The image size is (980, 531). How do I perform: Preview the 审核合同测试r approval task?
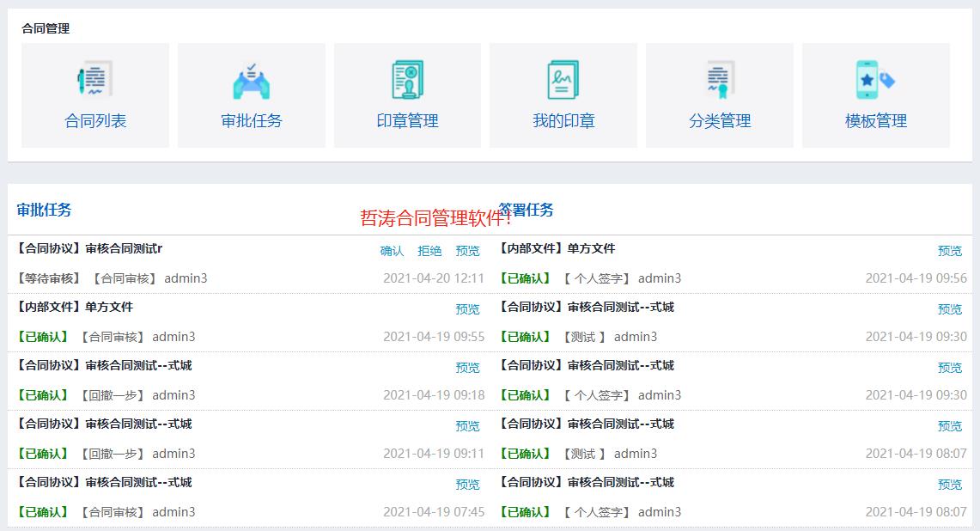click(x=467, y=251)
